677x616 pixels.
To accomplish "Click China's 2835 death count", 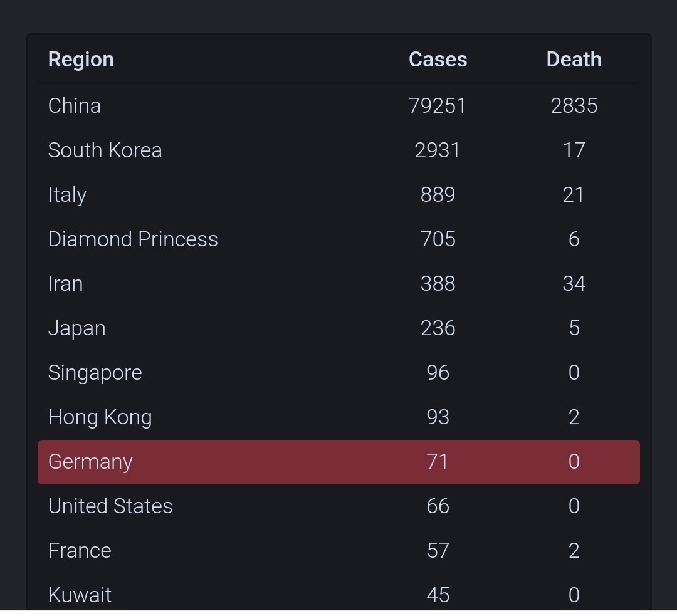I will pos(574,106).
